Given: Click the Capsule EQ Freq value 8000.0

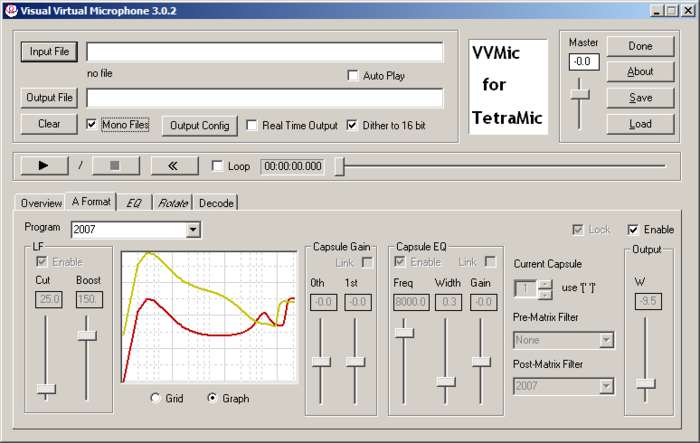Looking at the screenshot, I should click(411, 302).
